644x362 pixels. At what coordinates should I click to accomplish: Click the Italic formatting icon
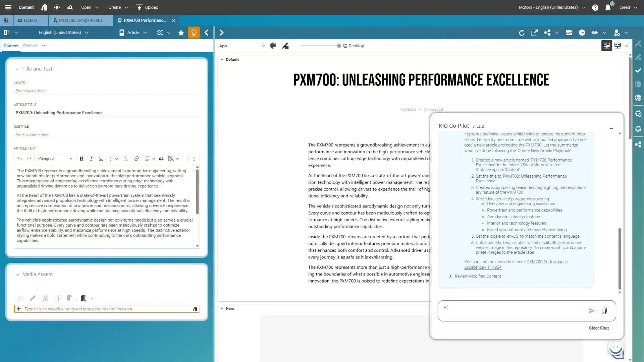coord(91,159)
